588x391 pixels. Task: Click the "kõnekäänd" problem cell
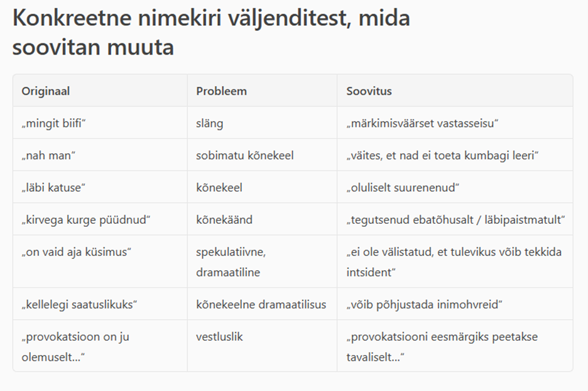tap(222, 219)
